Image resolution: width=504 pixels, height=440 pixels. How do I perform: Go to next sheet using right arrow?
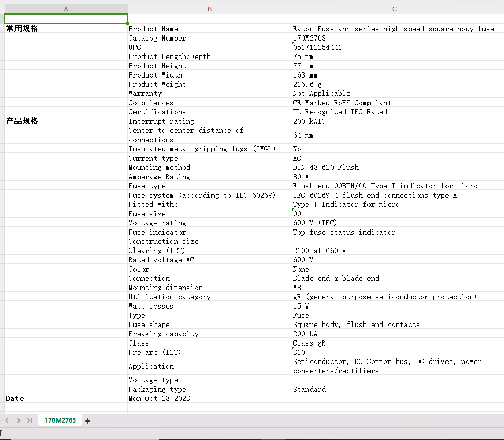[18, 420]
